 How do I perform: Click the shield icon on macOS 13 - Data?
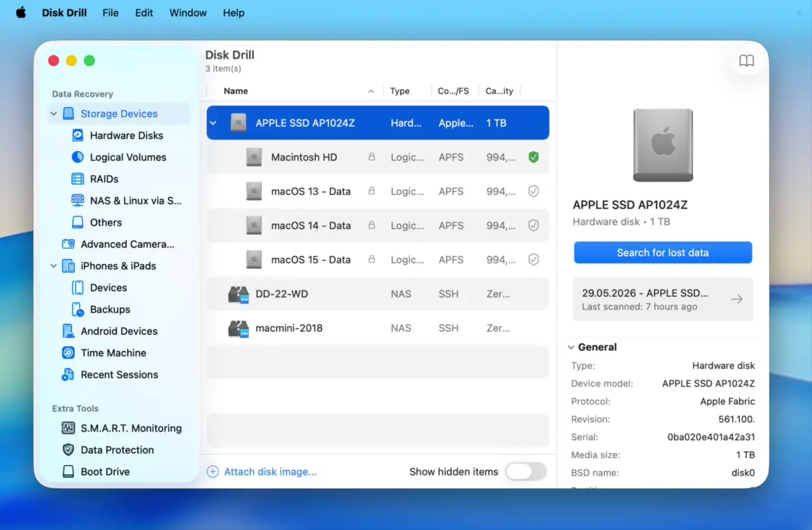(x=534, y=191)
